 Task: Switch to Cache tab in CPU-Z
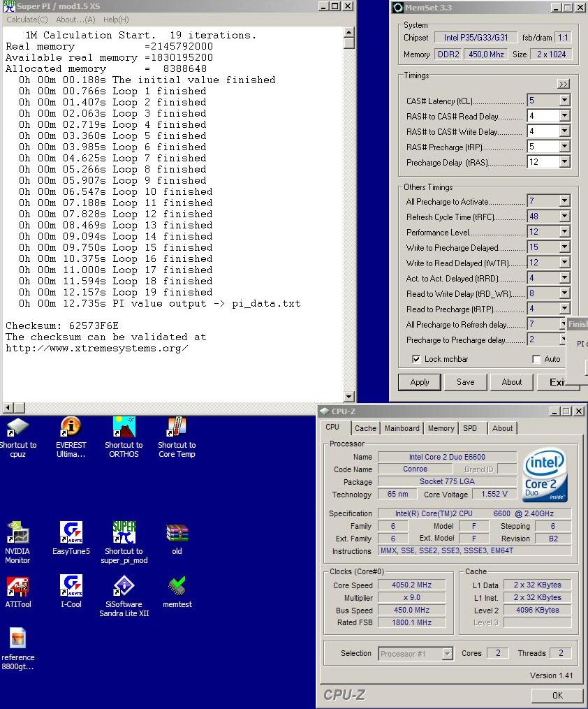pos(365,428)
